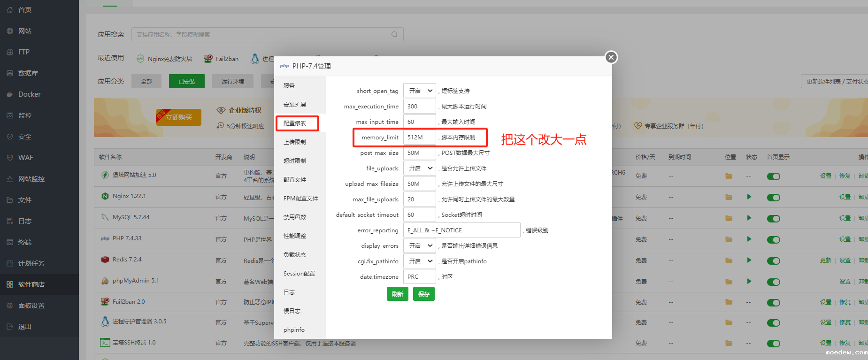Toggle homepage display for Fail2ban 2.0 row

coord(773,303)
